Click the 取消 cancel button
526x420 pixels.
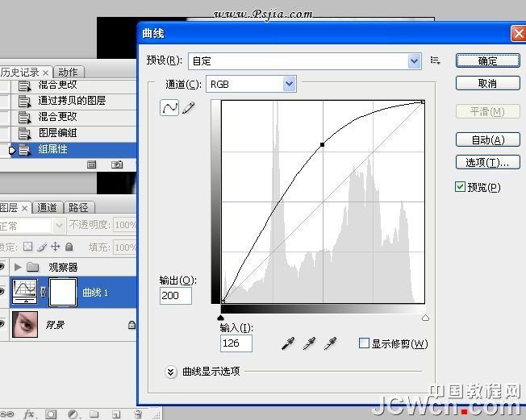488,84
